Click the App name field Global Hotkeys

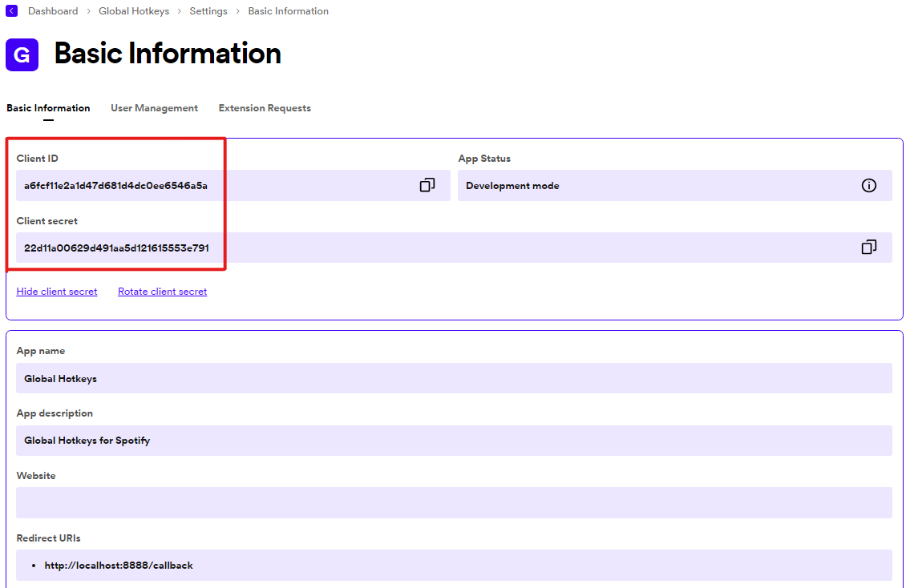click(x=454, y=378)
